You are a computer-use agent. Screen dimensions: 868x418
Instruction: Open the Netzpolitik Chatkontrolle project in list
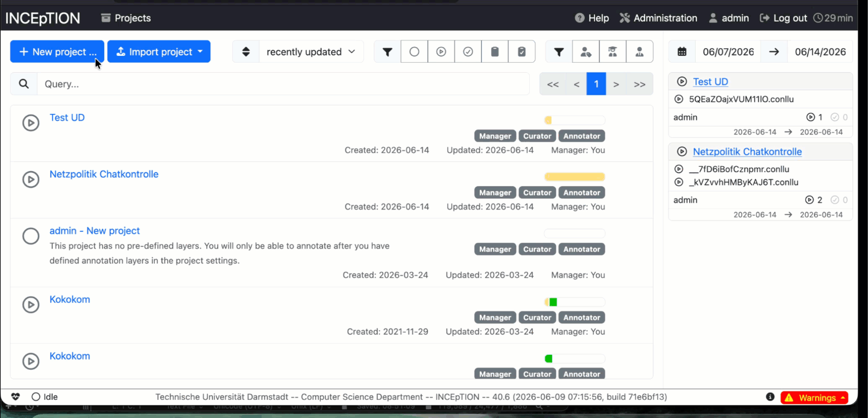coord(104,174)
